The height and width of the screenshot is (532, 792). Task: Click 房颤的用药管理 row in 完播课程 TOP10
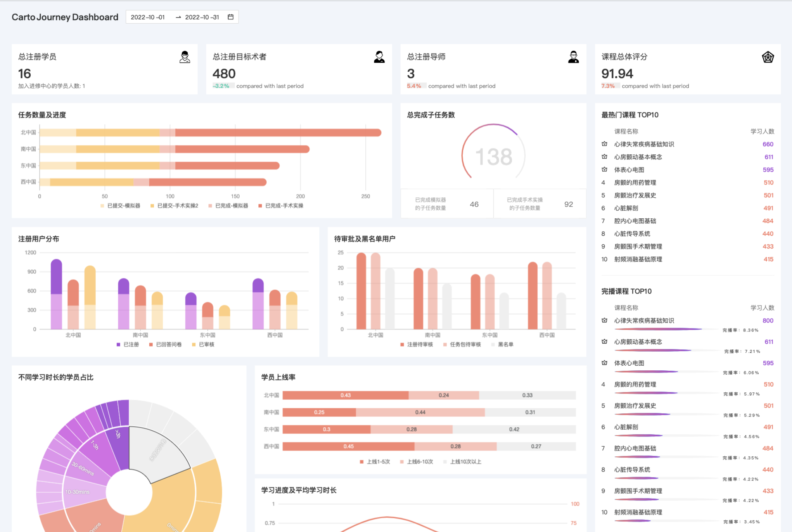pos(687,388)
